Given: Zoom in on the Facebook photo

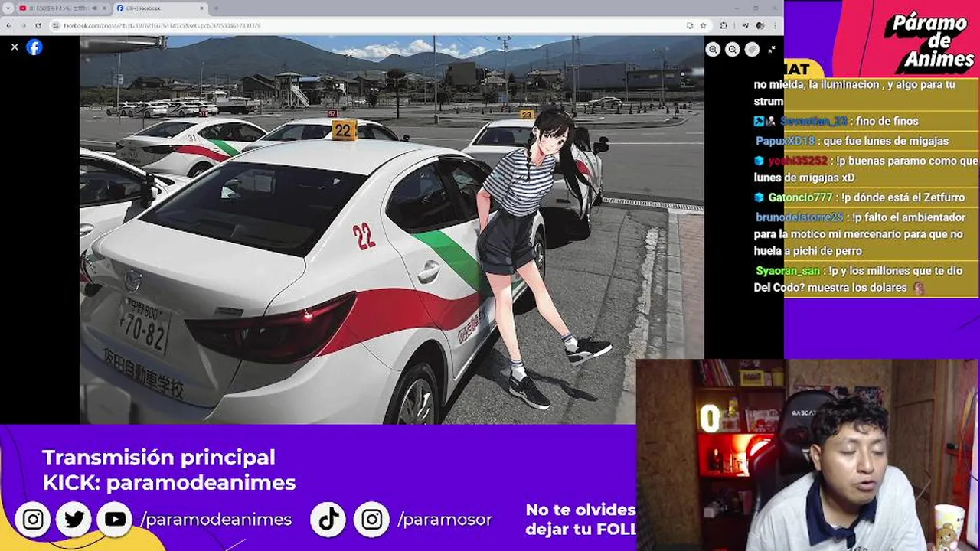Looking at the screenshot, I should [x=713, y=49].
